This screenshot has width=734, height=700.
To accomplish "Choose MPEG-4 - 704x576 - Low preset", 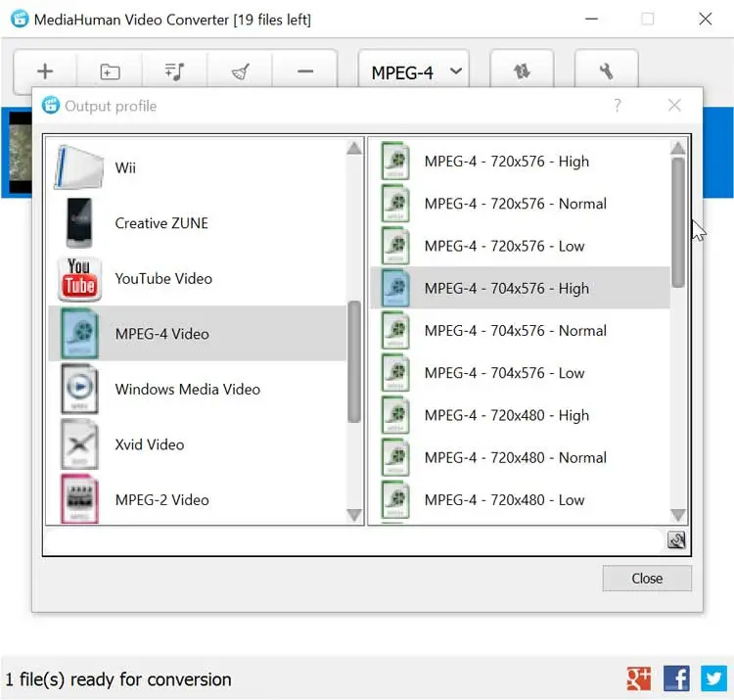I will coord(520,373).
